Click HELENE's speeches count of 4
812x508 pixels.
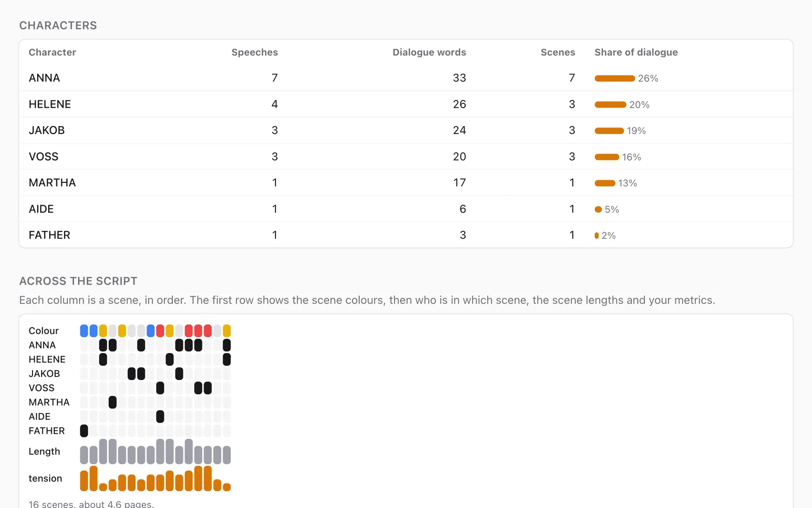click(275, 104)
